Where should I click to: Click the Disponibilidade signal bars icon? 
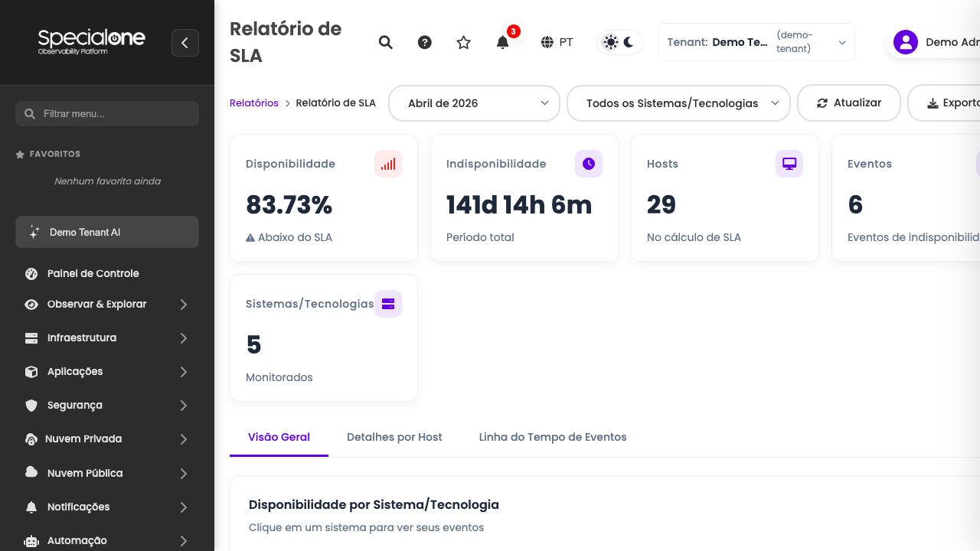pos(388,164)
